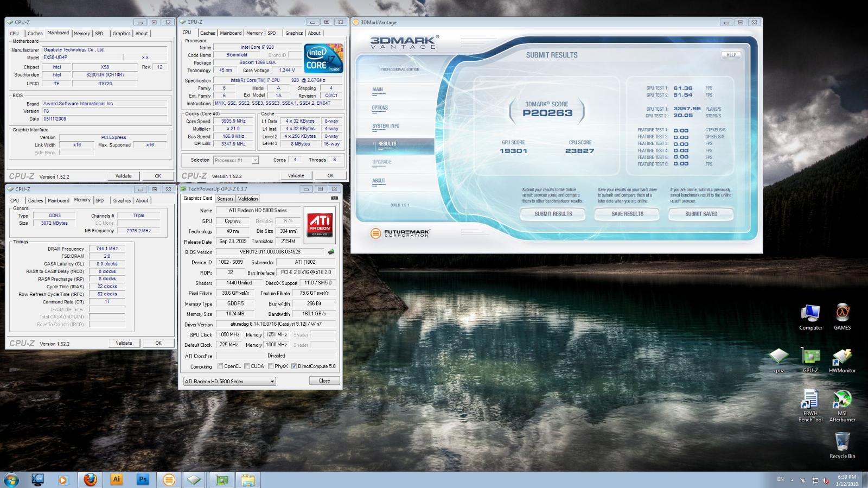868x488 pixels.
Task: Open the Windows Start menu
Action: click(x=11, y=480)
